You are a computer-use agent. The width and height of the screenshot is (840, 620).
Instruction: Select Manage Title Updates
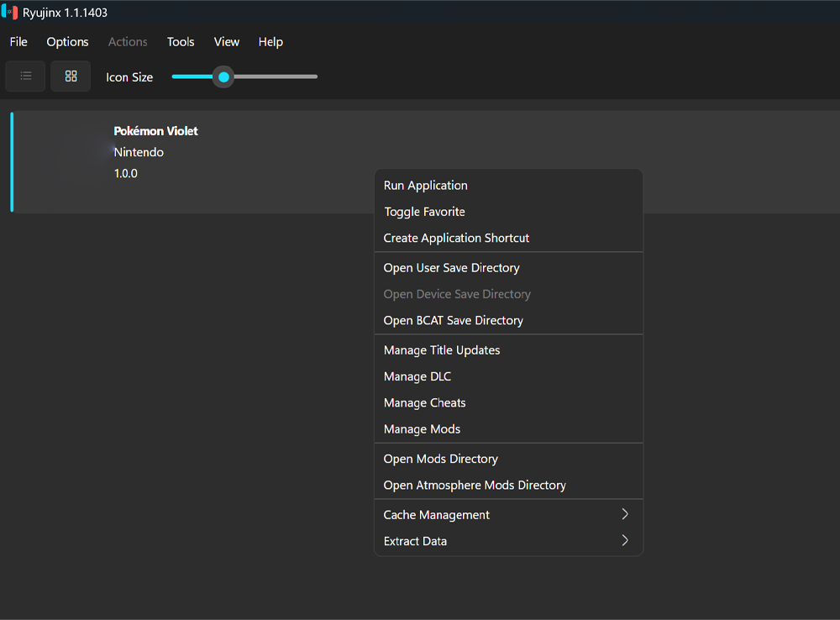coord(442,350)
